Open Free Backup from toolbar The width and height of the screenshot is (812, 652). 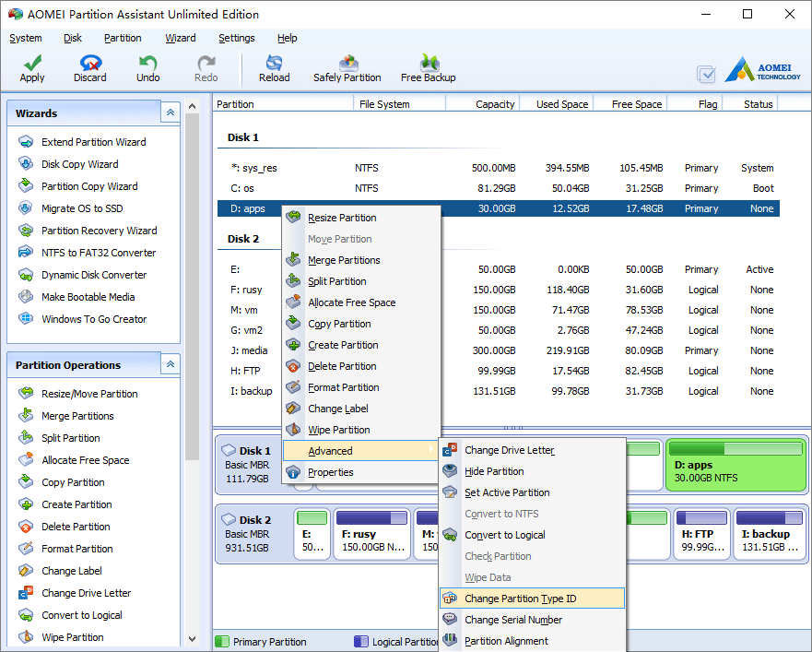tap(428, 69)
